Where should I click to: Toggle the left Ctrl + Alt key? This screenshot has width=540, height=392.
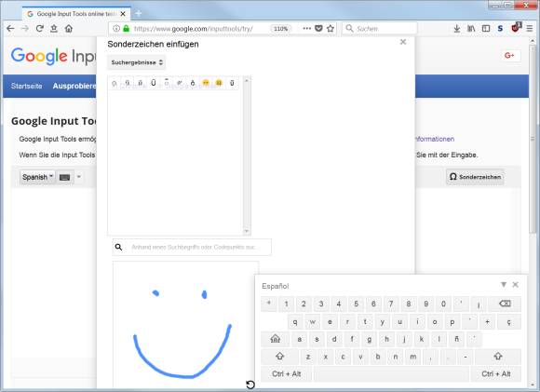pyautogui.click(x=286, y=374)
